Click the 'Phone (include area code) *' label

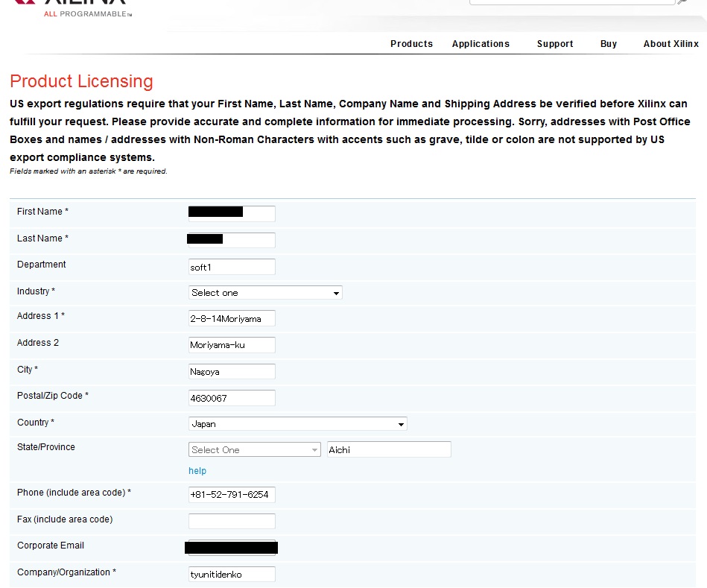74,493
